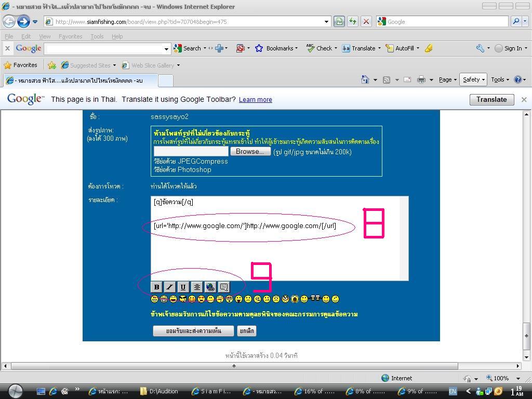The image size is (532, 399).
Task: Click the Print icon in command bar
Action: [421, 79]
